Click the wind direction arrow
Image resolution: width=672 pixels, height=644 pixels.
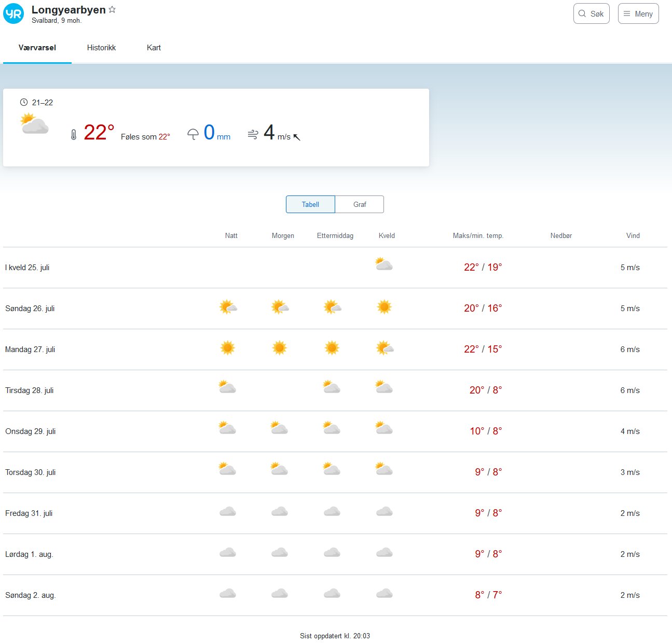[x=297, y=137]
